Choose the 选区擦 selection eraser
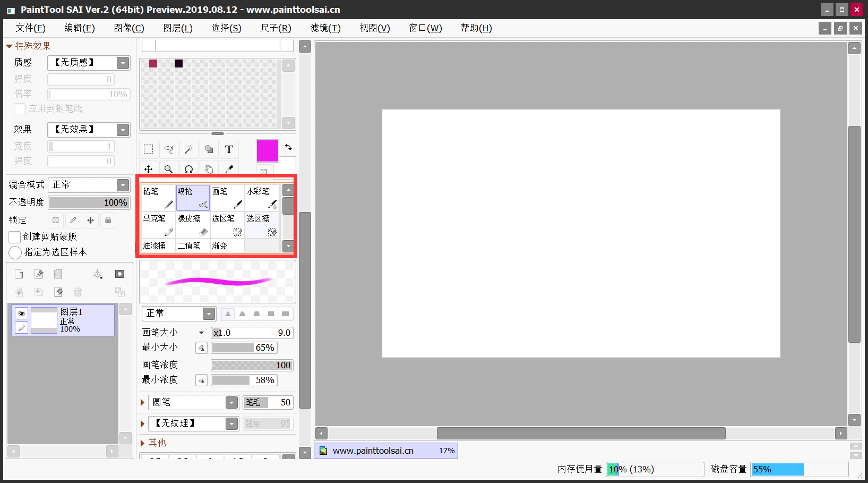868x483 pixels. coord(262,225)
